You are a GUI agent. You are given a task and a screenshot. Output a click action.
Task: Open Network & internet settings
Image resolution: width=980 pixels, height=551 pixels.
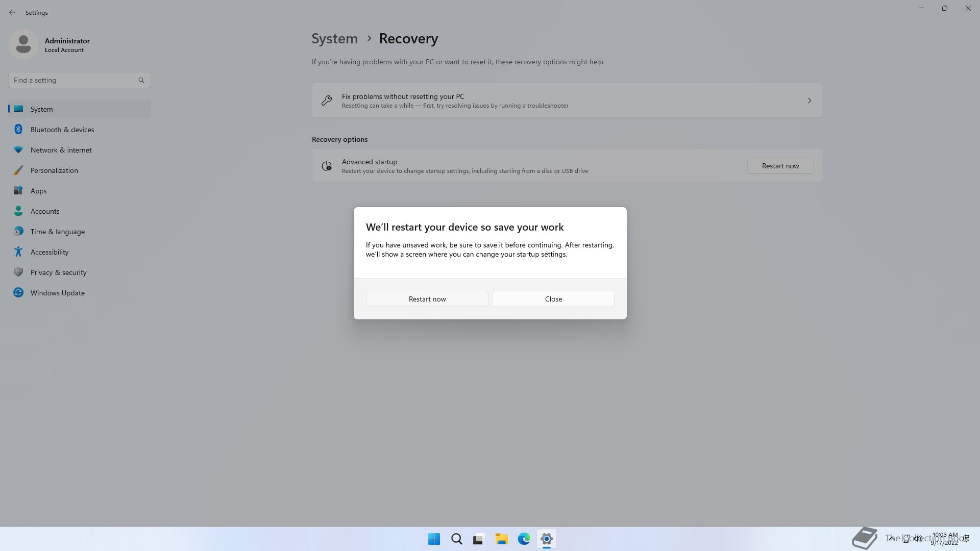(61, 150)
